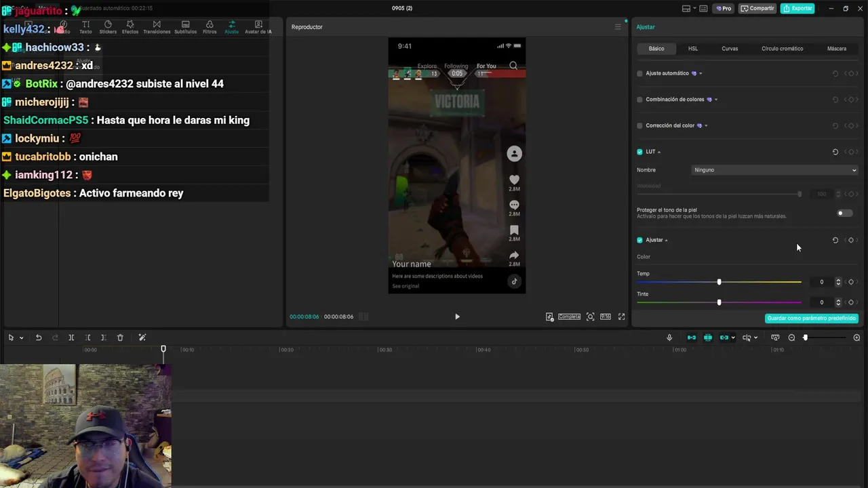Open the Texto tab
Screen dimensions: 868x488
coord(85,27)
